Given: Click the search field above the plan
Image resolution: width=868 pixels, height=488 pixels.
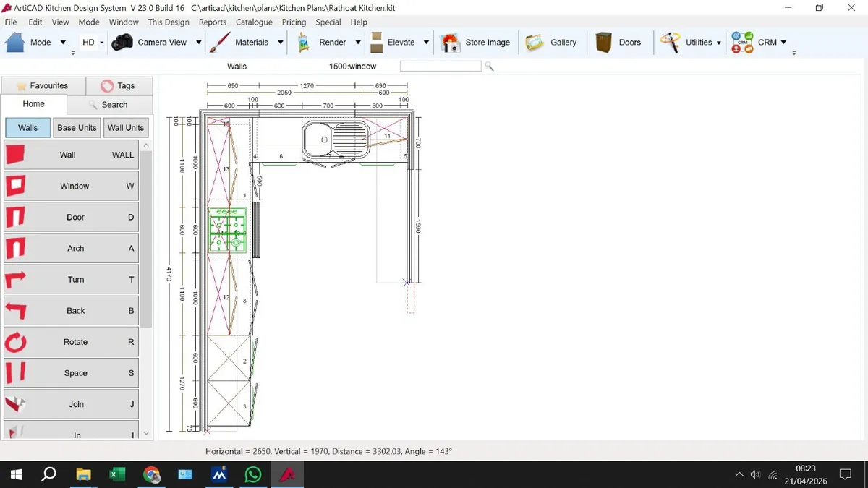Looking at the screenshot, I should [440, 66].
